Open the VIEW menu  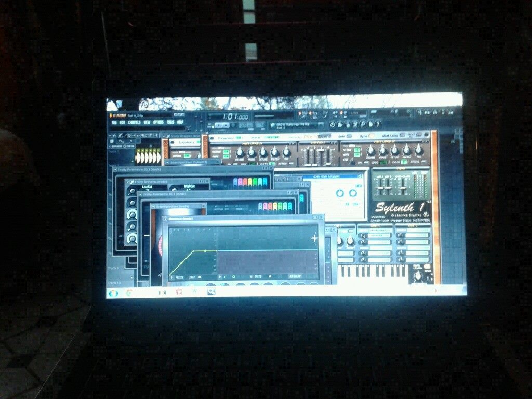coord(147,122)
